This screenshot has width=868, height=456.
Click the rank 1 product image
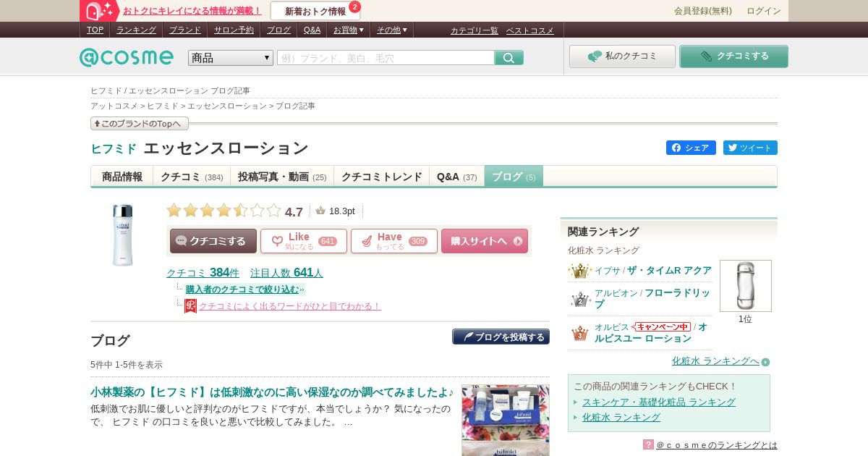[x=746, y=286]
